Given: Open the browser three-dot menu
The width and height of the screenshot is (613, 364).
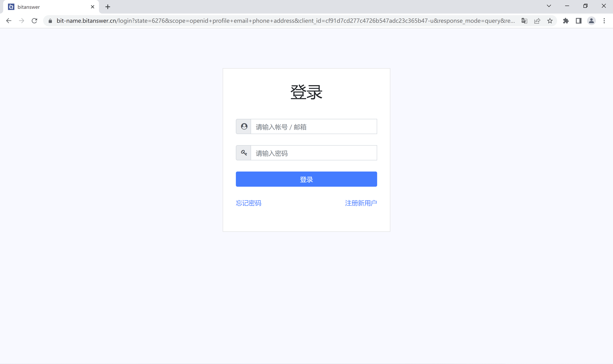Looking at the screenshot, I should click(604, 21).
